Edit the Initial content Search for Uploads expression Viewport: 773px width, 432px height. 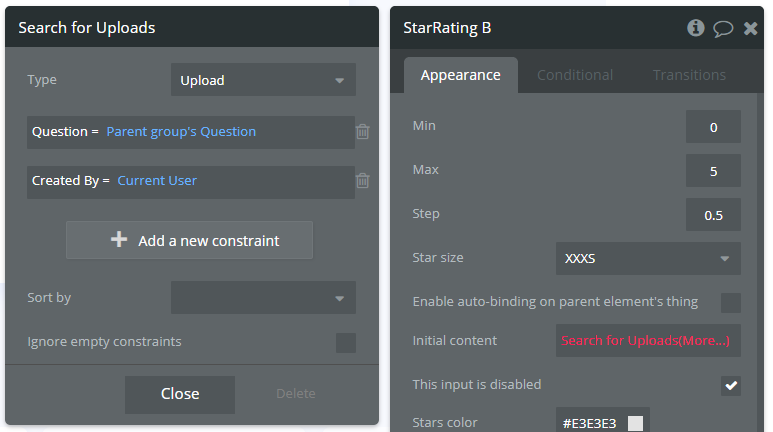click(x=647, y=341)
